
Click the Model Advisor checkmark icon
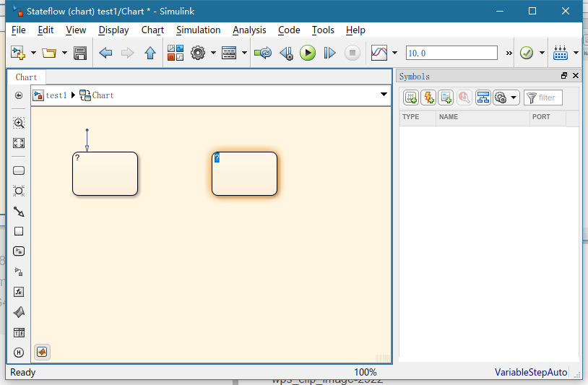tap(527, 53)
